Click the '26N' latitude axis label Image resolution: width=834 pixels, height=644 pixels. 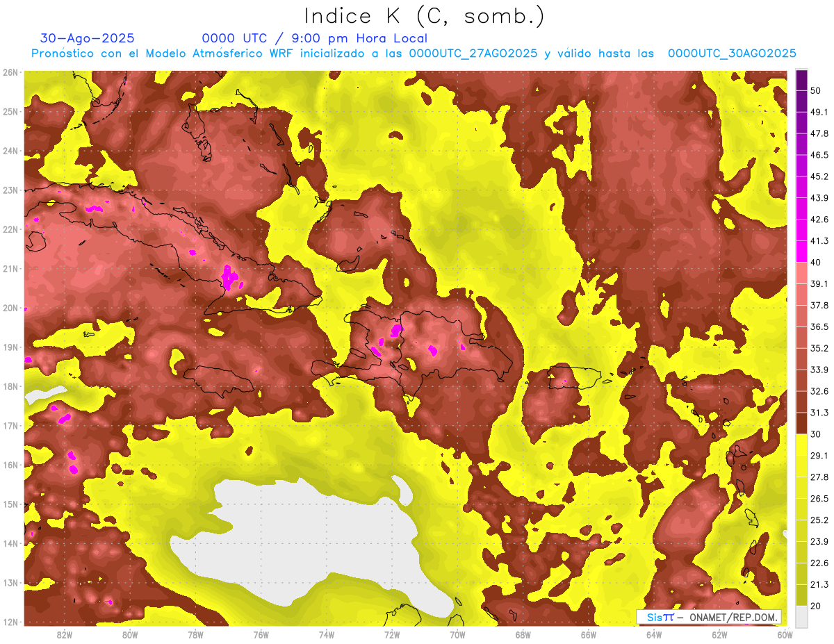coord(10,72)
